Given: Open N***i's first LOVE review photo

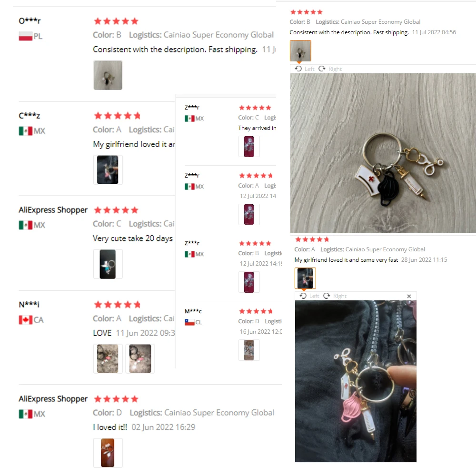Looking at the screenshot, I should [108, 358].
